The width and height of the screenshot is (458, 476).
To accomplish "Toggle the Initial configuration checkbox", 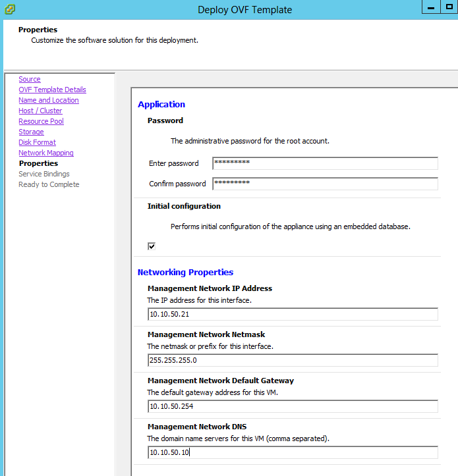I will point(152,246).
